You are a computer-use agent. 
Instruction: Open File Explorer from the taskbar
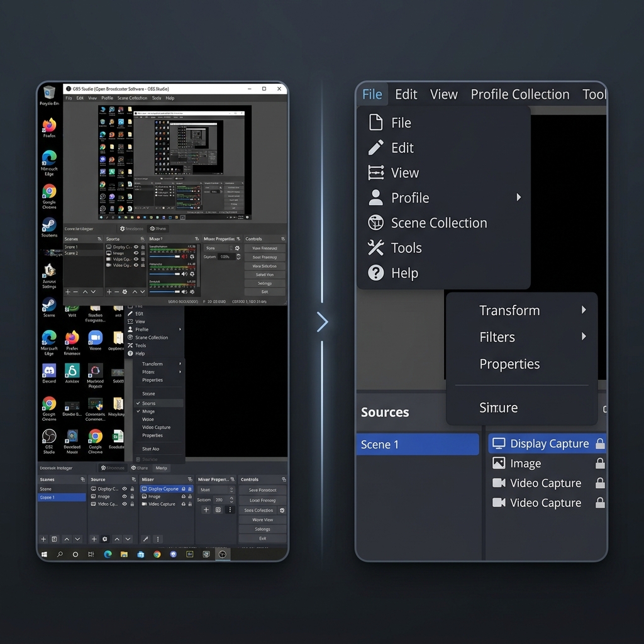coord(124,555)
